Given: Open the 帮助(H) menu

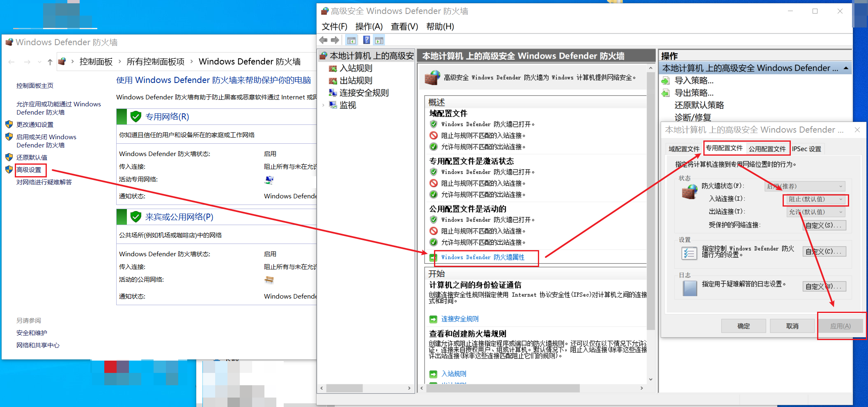Looking at the screenshot, I should [440, 27].
